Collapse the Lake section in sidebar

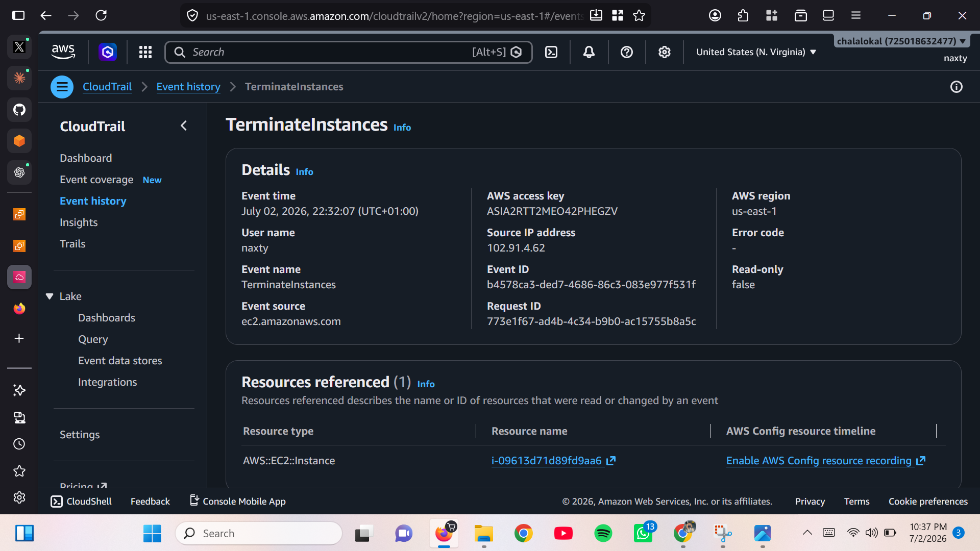50,296
